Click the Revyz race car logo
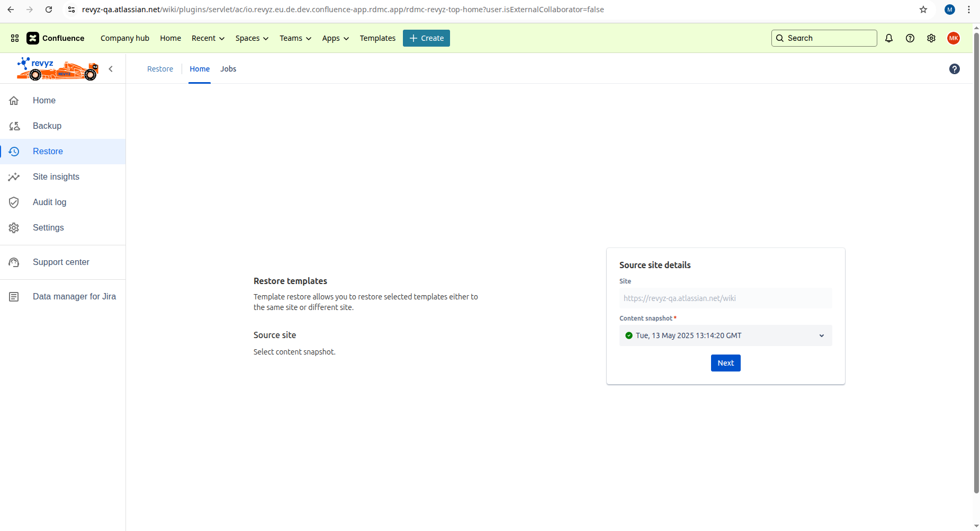The image size is (980, 531). [x=57, y=69]
